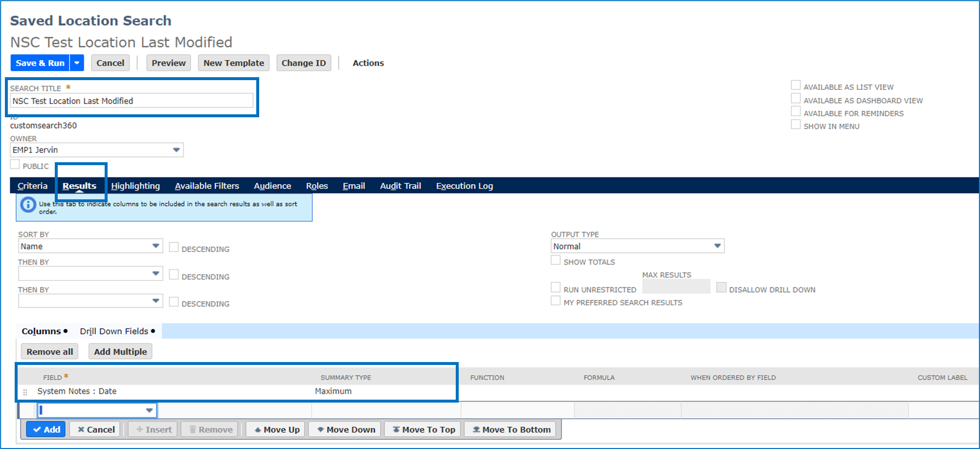The width and height of the screenshot is (980, 449).
Task: Click the Custom Label column header
Action: pyautogui.click(x=942, y=378)
